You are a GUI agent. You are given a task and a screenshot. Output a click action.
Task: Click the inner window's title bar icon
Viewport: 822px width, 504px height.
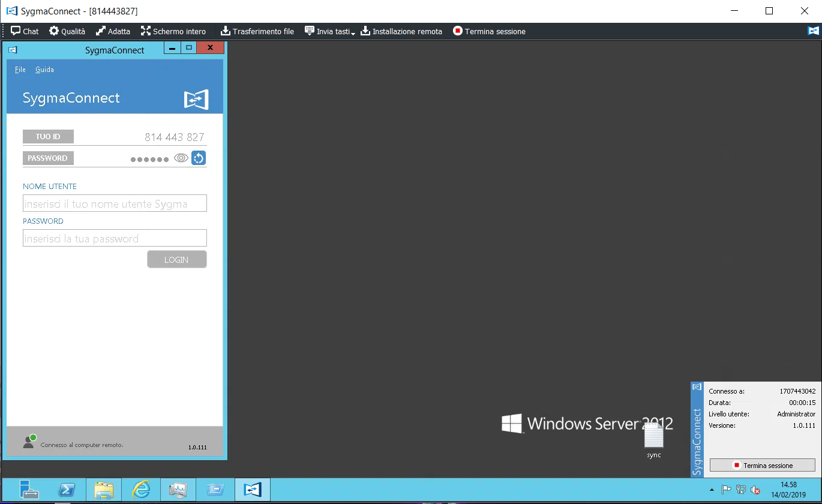[x=13, y=50]
